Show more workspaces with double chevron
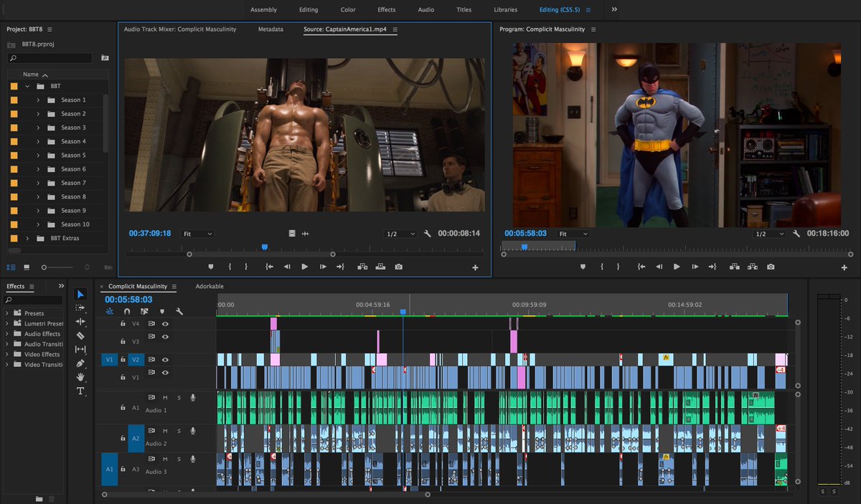Image resolution: width=861 pixels, height=504 pixels. coord(614,9)
